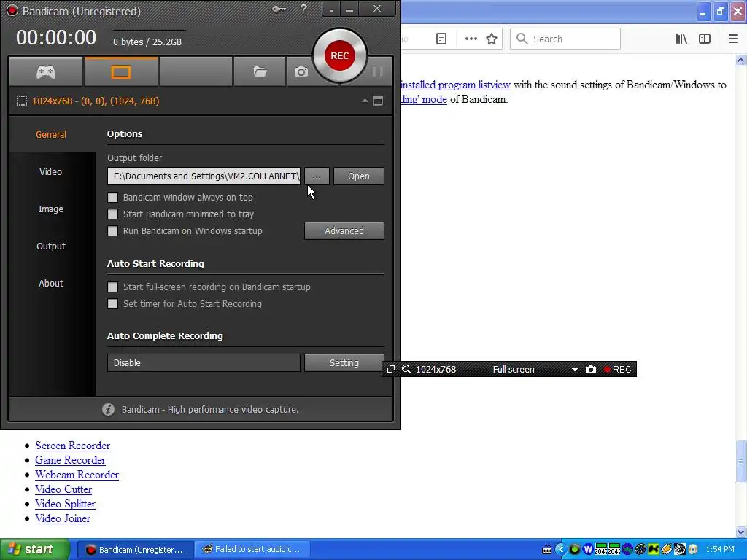The width and height of the screenshot is (747, 560).
Task: Collapse panel with small up triangle
Action: [365, 101]
